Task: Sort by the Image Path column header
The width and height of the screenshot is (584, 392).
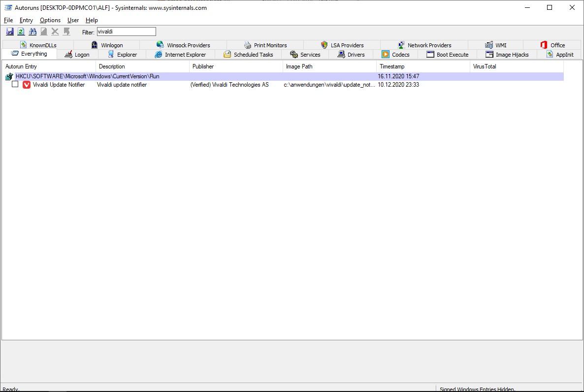Action: tap(329, 66)
